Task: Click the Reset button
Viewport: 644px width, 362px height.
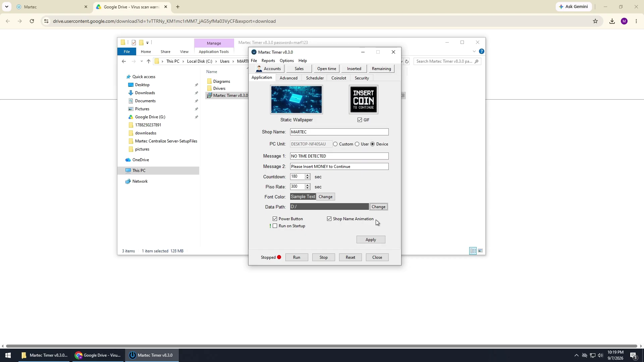Action: [x=350, y=257]
